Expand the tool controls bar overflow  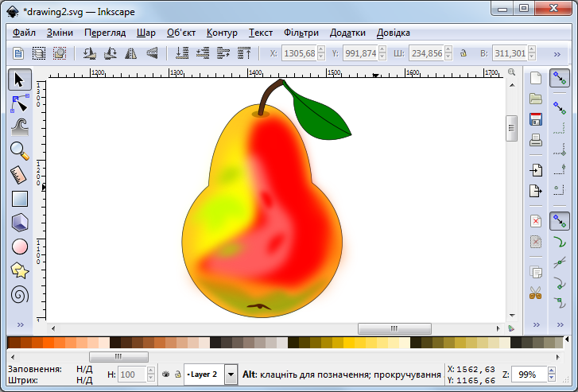pos(557,53)
